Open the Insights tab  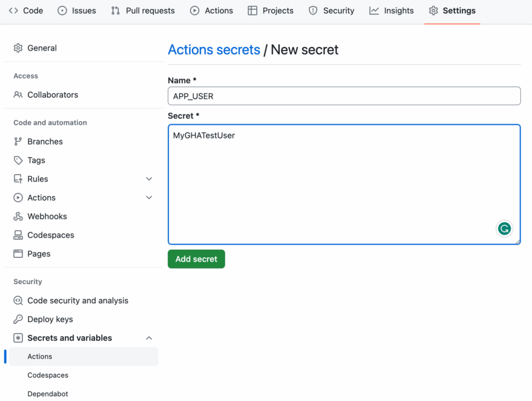pyautogui.click(x=391, y=10)
